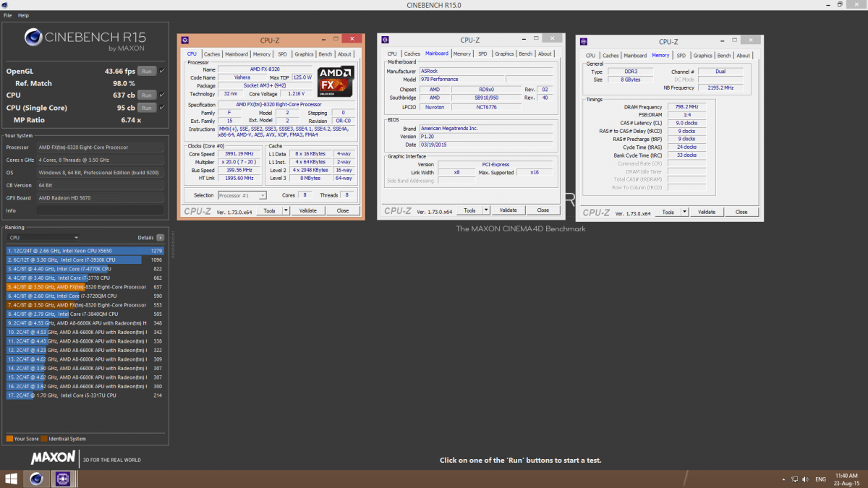This screenshot has height=488, width=868.
Task: Click the NB Frequency value 2195.2 MHz
Action: tap(719, 87)
